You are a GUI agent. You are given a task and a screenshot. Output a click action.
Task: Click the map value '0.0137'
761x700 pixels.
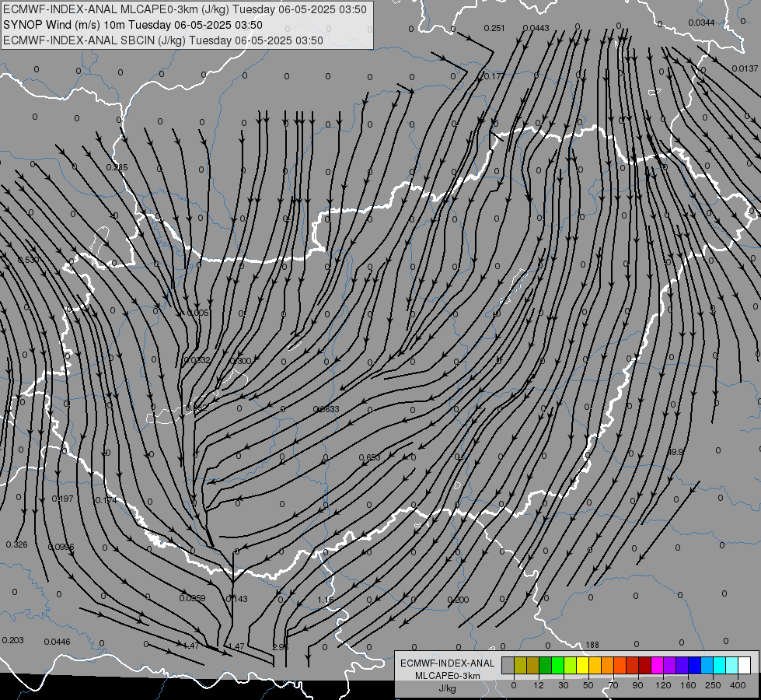745,68
